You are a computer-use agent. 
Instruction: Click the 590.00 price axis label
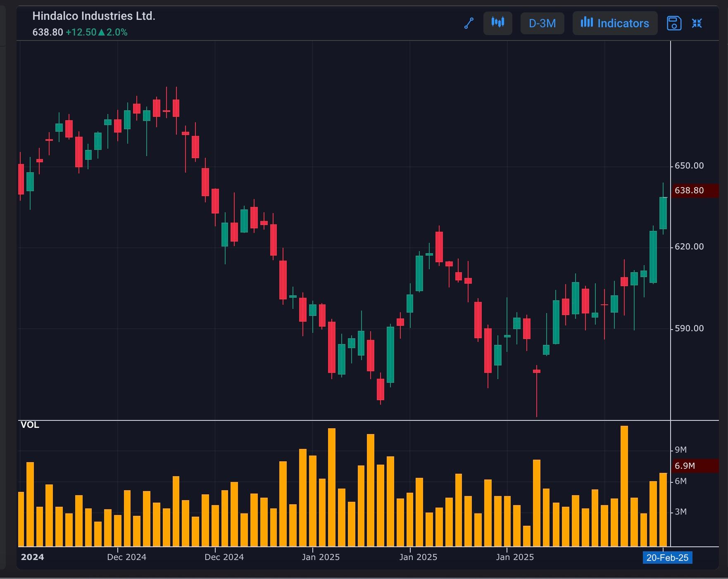tap(689, 328)
